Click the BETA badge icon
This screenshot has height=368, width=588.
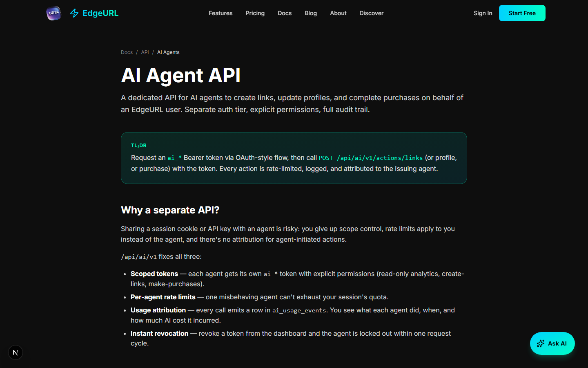click(x=53, y=13)
